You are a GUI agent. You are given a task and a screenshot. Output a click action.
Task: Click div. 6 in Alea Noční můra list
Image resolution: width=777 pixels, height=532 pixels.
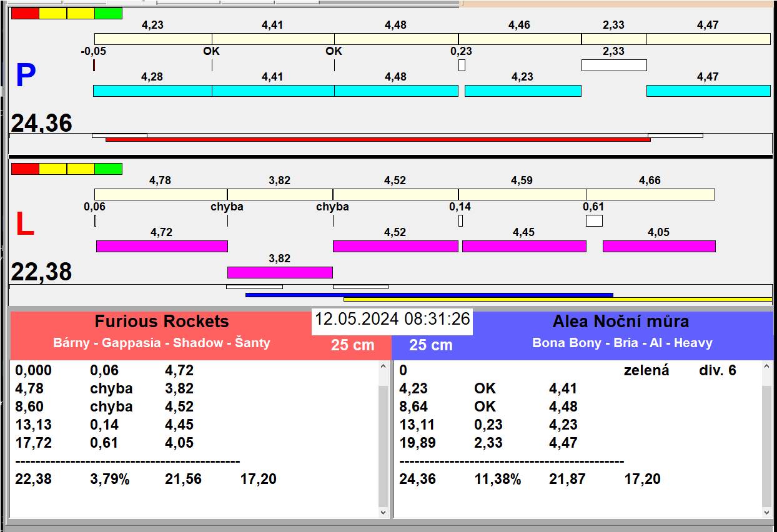click(718, 370)
